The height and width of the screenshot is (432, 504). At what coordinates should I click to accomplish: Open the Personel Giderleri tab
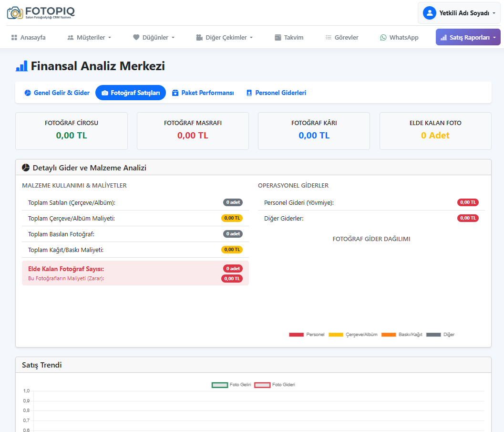pos(276,93)
